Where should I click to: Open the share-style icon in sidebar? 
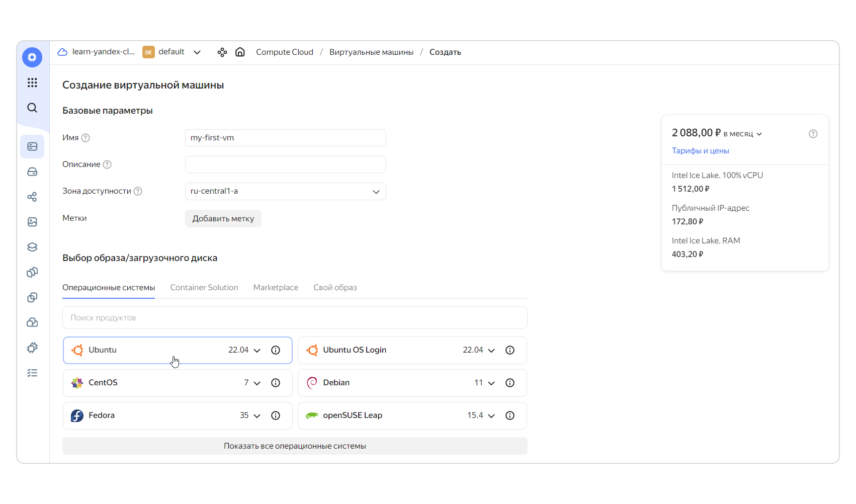[x=32, y=197]
